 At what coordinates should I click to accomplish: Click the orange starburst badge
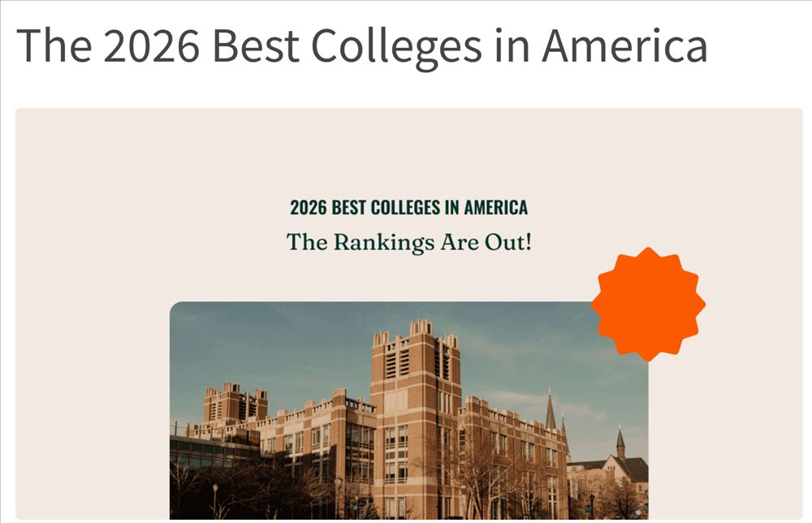[648, 304]
